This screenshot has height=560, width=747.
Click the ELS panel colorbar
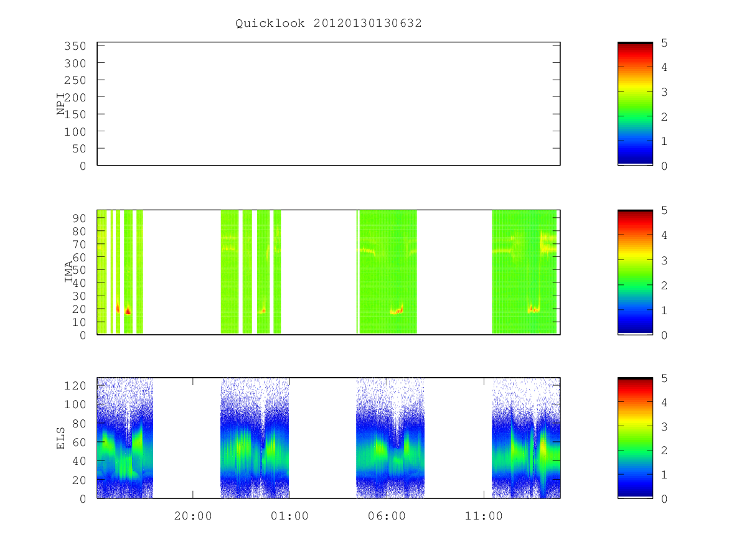point(635,438)
